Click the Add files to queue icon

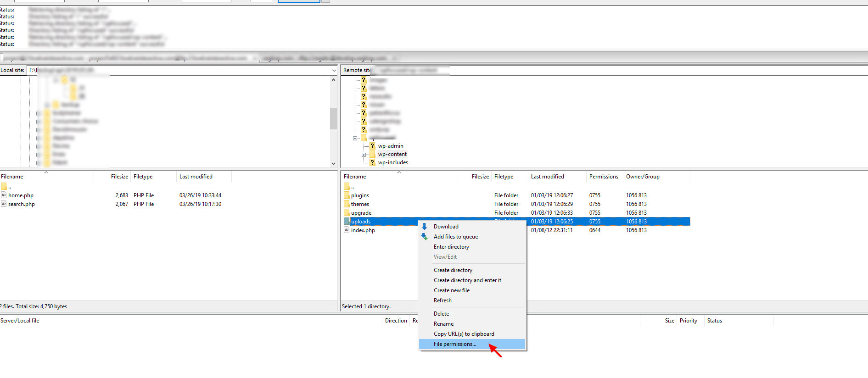point(425,237)
